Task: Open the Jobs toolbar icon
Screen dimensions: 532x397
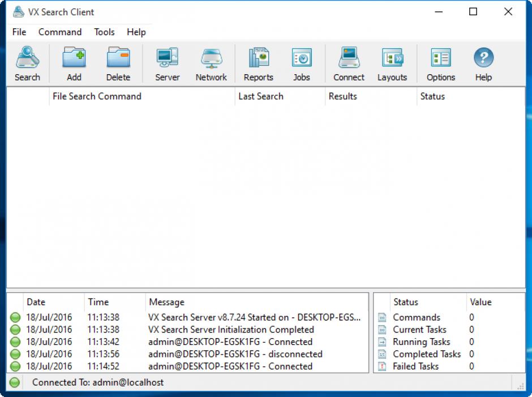Action: [x=302, y=58]
